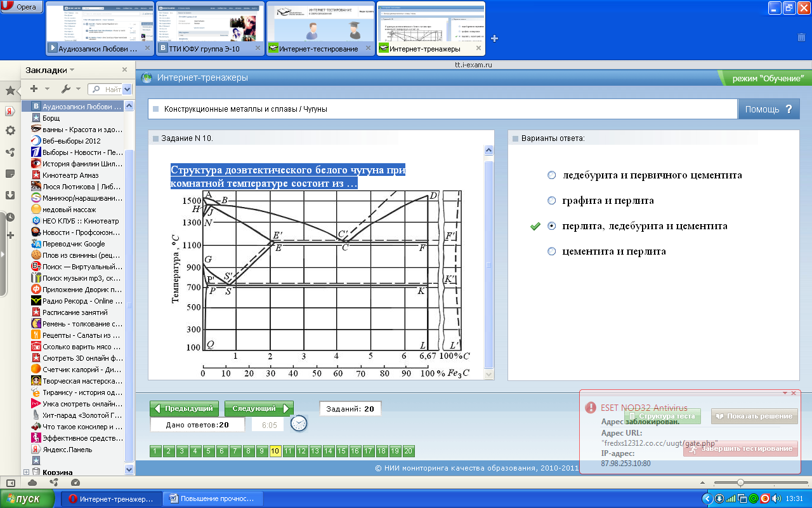The image size is (812, 508).
Task: Select answer графита и перлита
Action: click(x=552, y=201)
